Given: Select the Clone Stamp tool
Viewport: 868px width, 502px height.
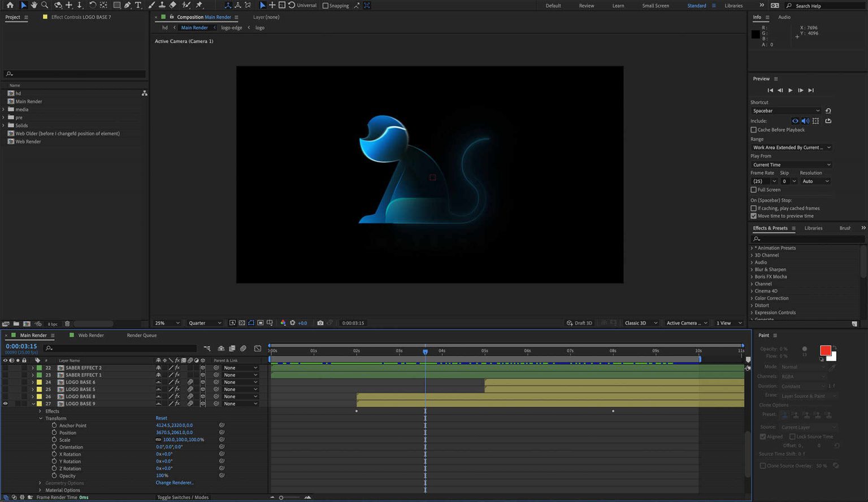Looking at the screenshot, I should pyautogui.click(x=162, y=5).
